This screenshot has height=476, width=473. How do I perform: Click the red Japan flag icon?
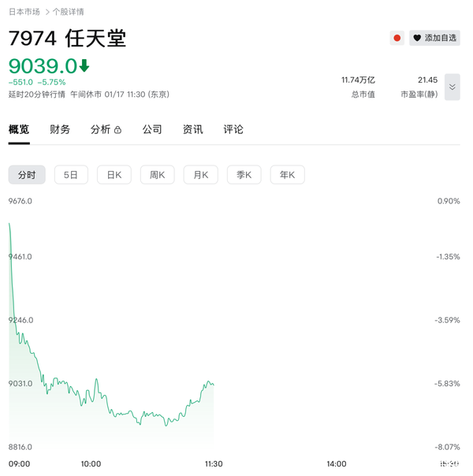397,38
